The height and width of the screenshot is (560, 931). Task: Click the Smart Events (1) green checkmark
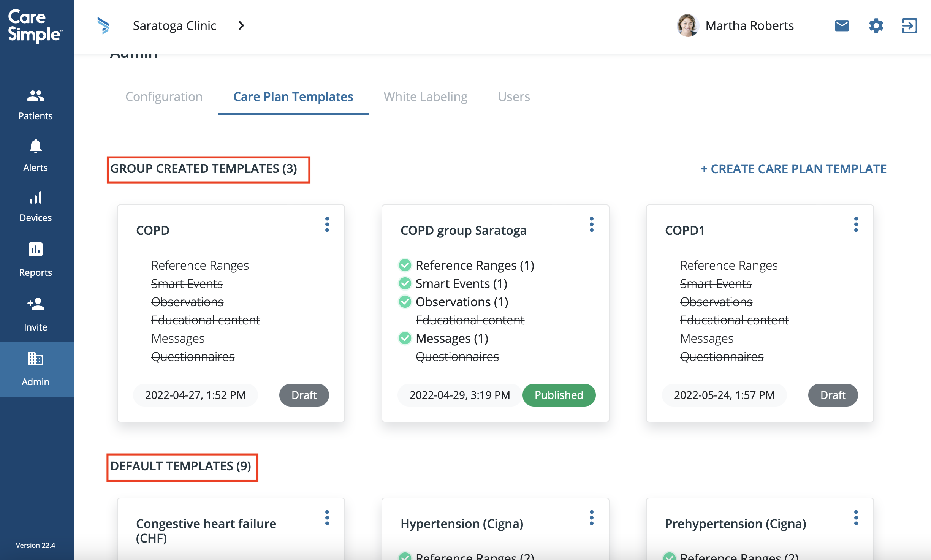pos(405,283)
